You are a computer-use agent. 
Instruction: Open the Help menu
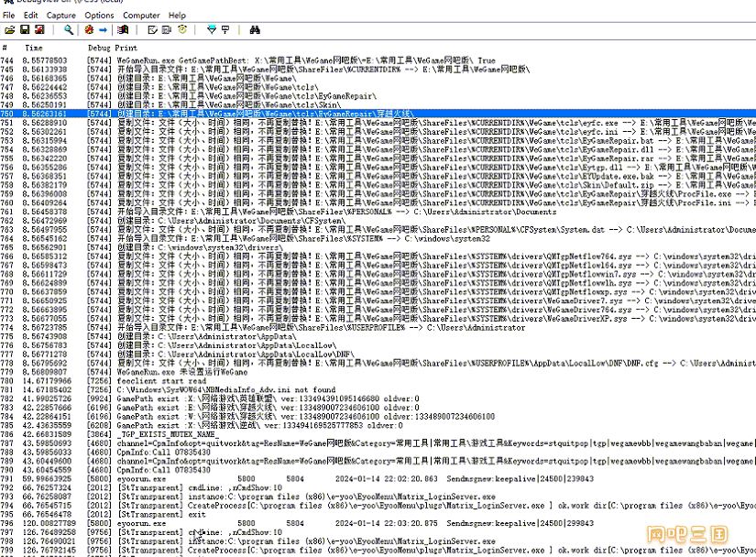[x=177, y=16]
